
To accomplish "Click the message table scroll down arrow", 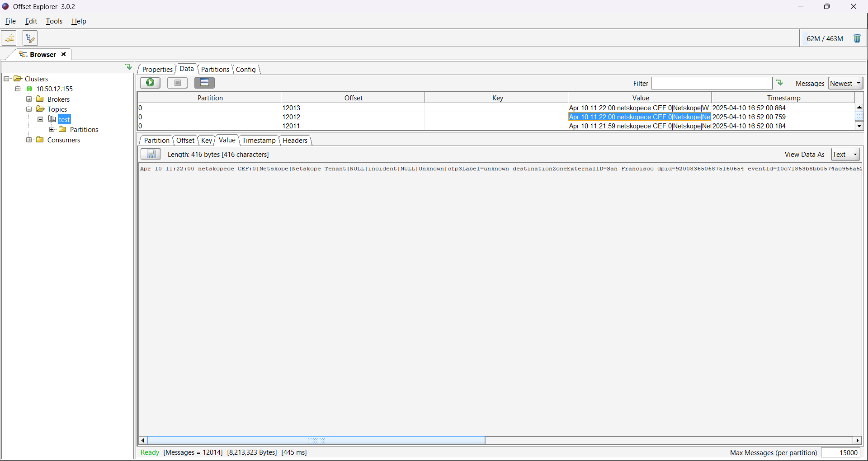I will [x=859, y=126].
